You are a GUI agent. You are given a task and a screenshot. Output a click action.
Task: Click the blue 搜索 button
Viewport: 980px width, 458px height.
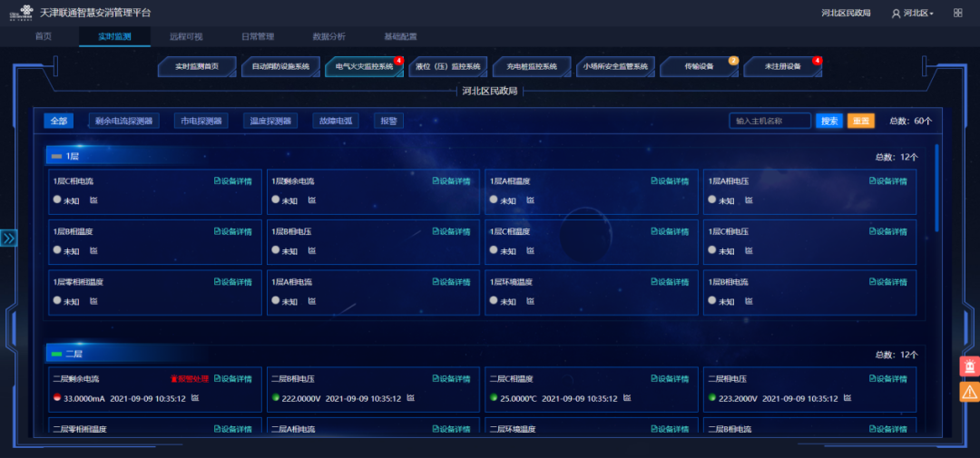point(828,121)
